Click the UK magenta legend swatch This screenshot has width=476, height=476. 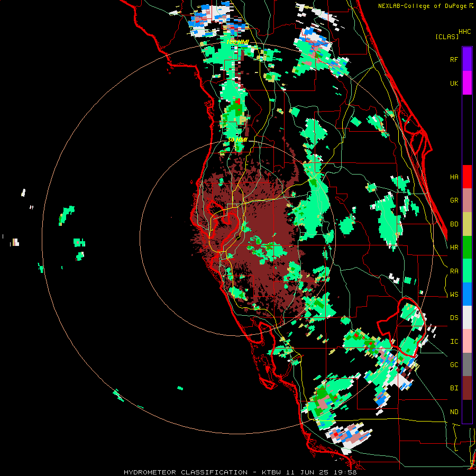[x=467, y=83]
